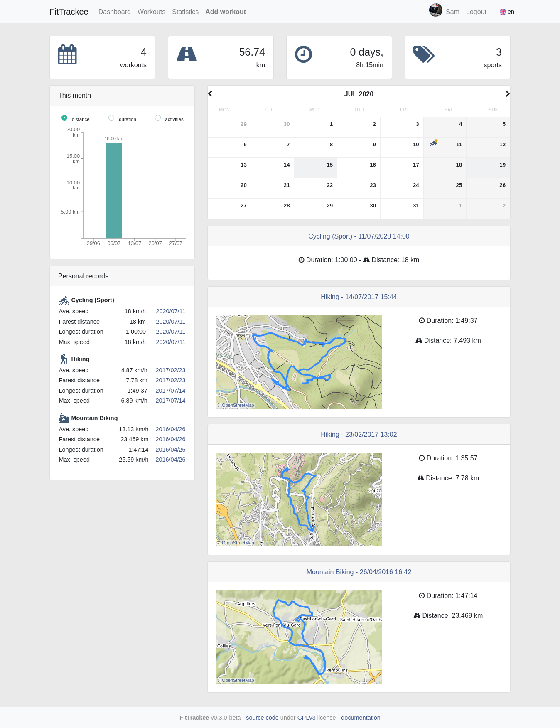
Task: Click the Hiking 14/07/2017 route map
Action: (299, 362)
